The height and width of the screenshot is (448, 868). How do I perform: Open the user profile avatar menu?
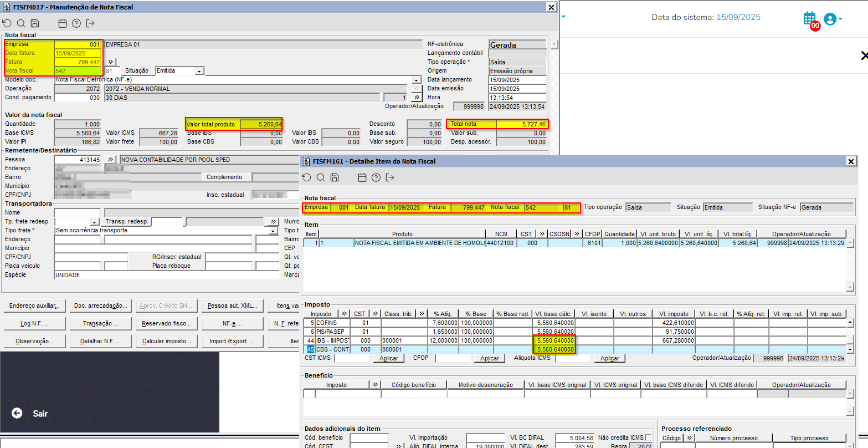pos(833,19)
